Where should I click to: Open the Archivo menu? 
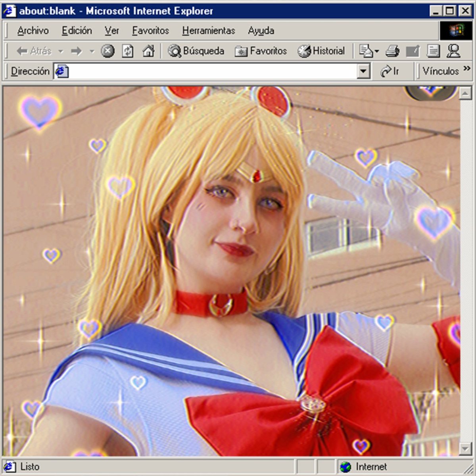tap(33, 31)
